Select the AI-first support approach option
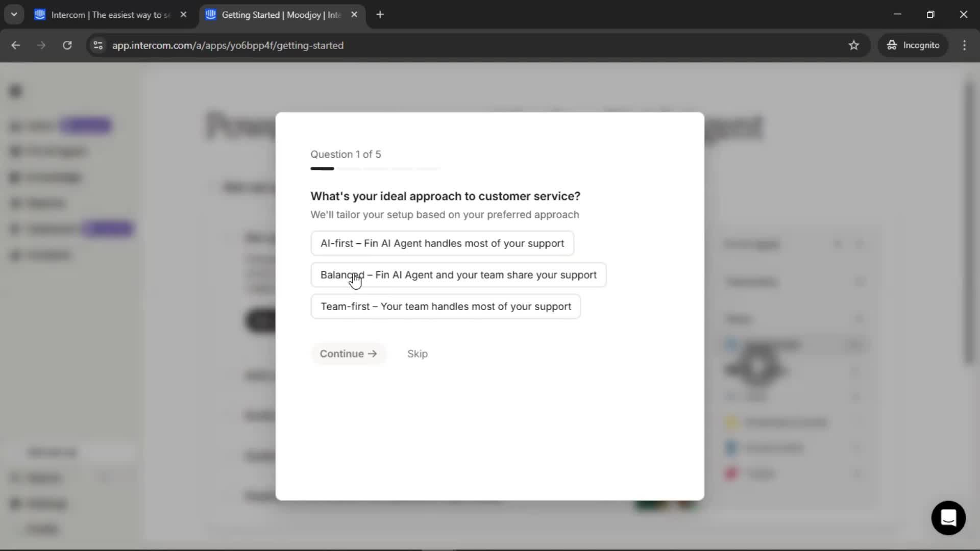980x551 pixels. [442, 243]
